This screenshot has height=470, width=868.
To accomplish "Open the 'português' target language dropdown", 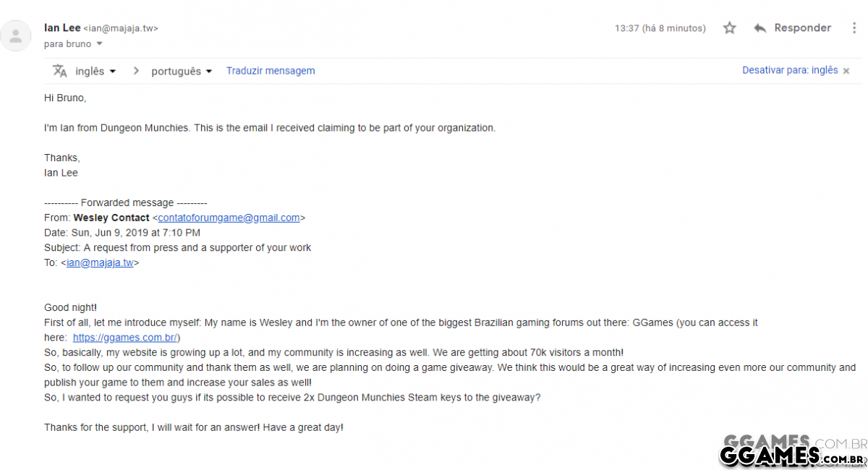I will coord(182,72).
